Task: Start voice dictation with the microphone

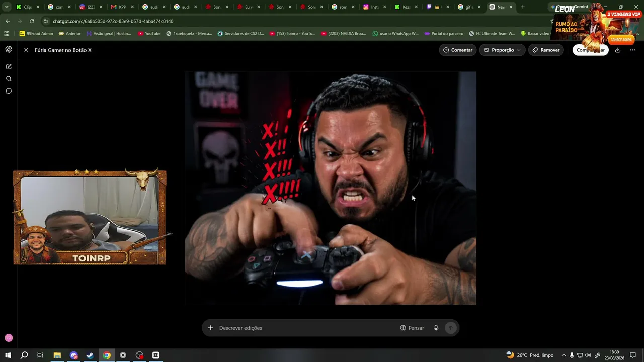Action: [x=436, y=328]
